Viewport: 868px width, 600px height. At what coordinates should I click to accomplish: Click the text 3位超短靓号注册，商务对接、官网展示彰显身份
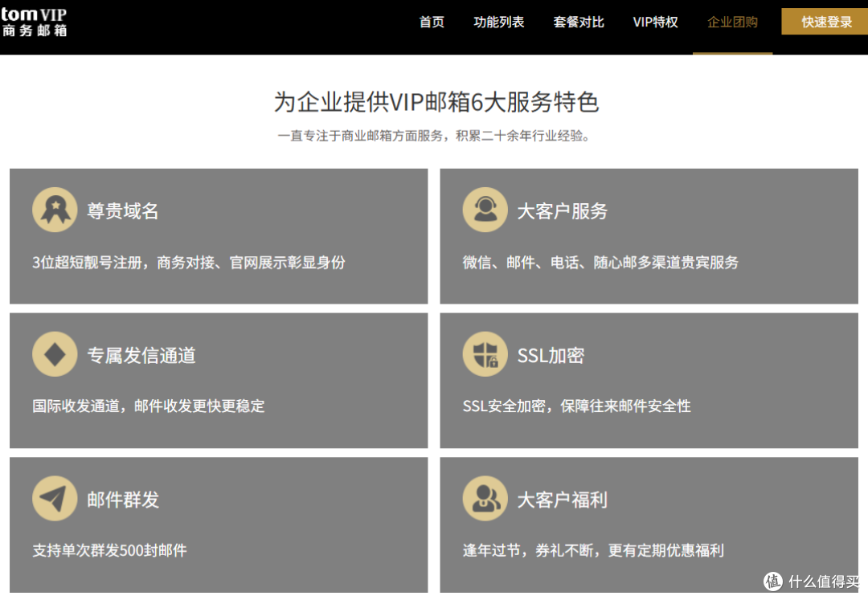pyautogui.click(x=189, y=262)
